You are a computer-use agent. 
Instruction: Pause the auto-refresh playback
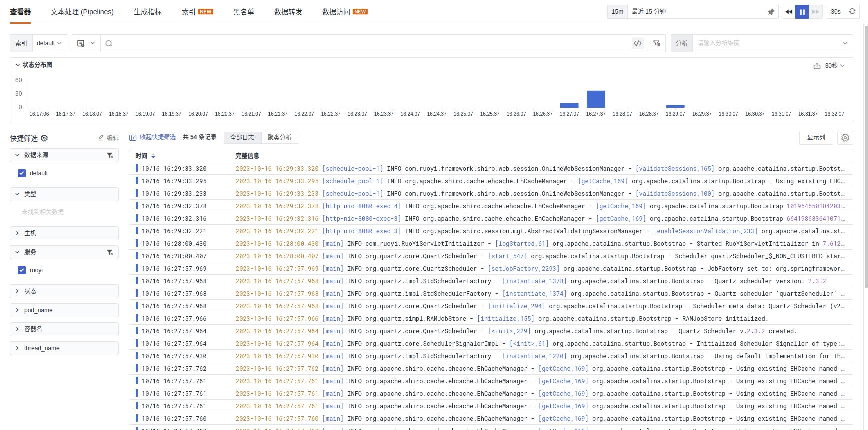point(802,12)
